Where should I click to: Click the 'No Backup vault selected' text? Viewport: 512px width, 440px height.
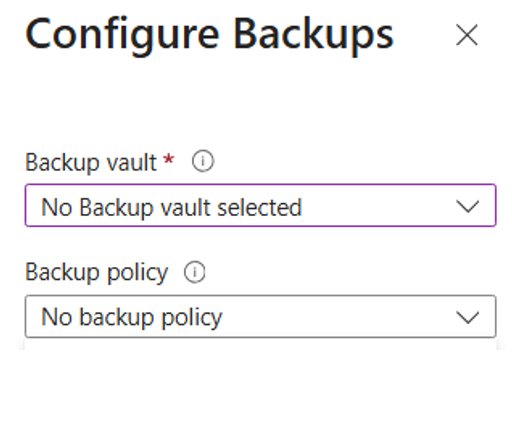click(x=171, y=207)
